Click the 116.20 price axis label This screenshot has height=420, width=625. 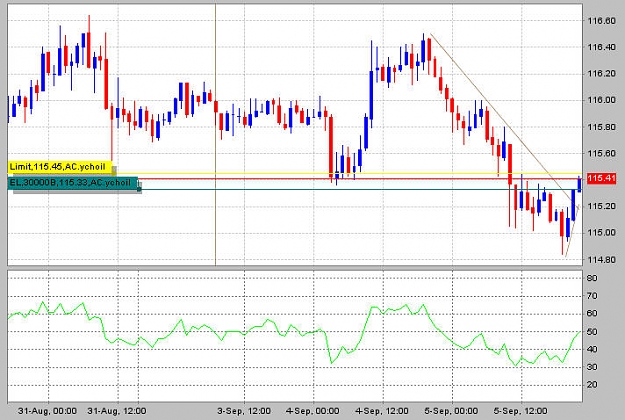point(601,74)
